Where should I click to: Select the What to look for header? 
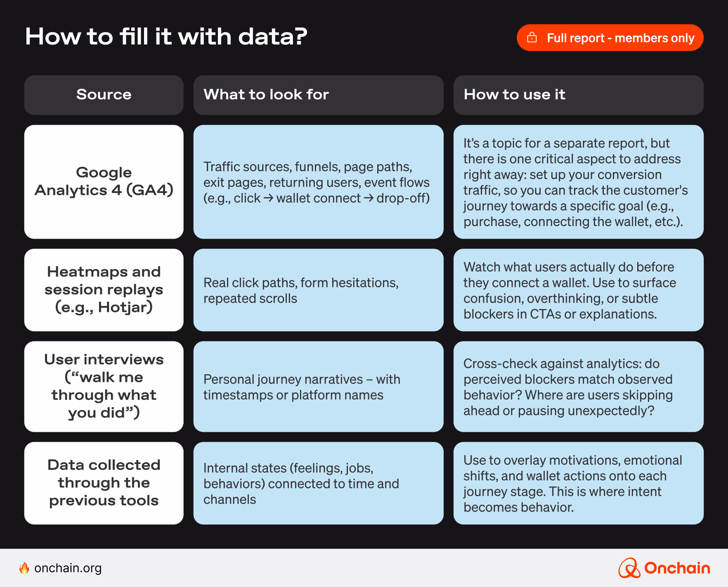(x=318, y=95)
